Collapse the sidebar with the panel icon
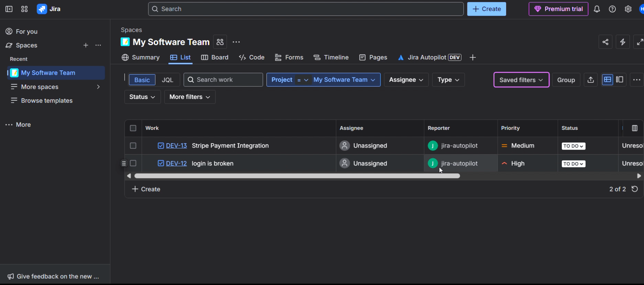This screenshot has height=285, width=644. (x=9, y=9)
